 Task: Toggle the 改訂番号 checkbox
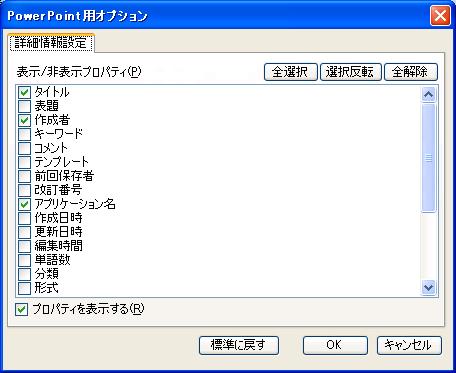pos(24,190)
